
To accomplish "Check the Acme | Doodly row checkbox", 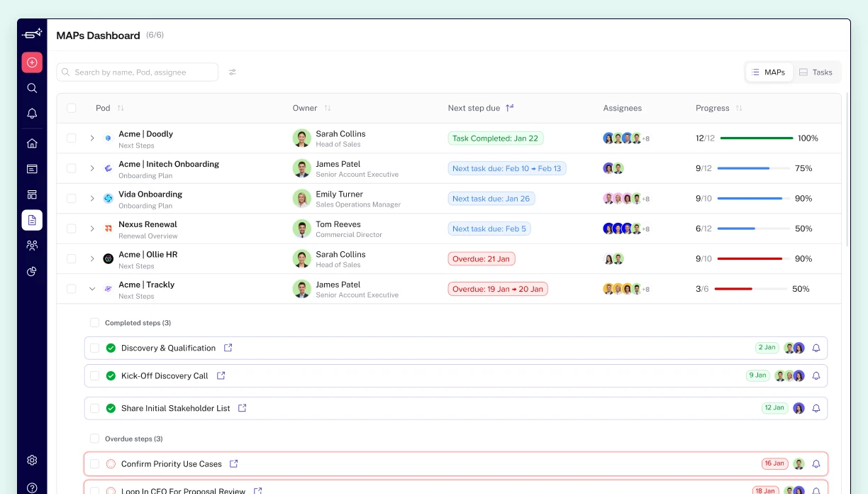I will 71,138.
